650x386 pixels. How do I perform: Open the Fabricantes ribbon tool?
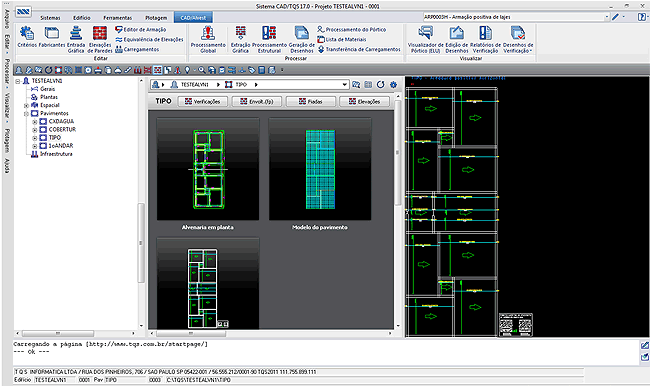point(52,36)
